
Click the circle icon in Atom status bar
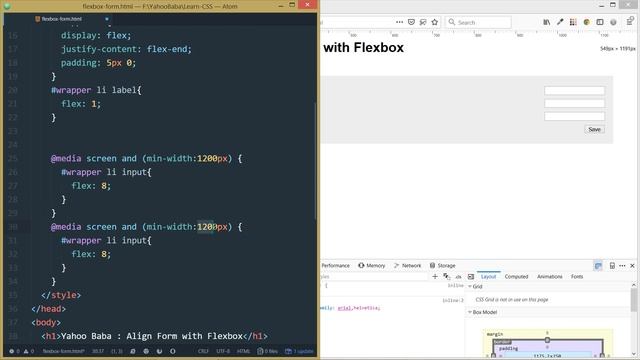click(x=173, y=351)
